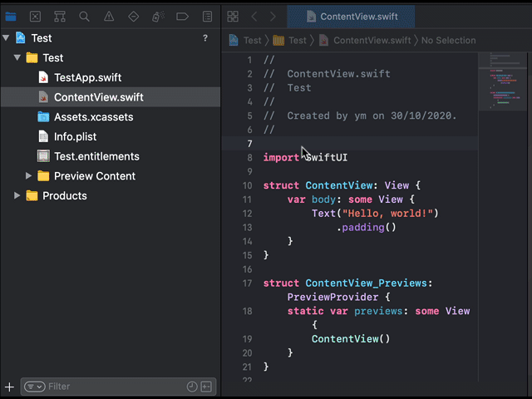Select Test.entitlements file
This screenshot has height=399, width=532.
coord(111,156)
